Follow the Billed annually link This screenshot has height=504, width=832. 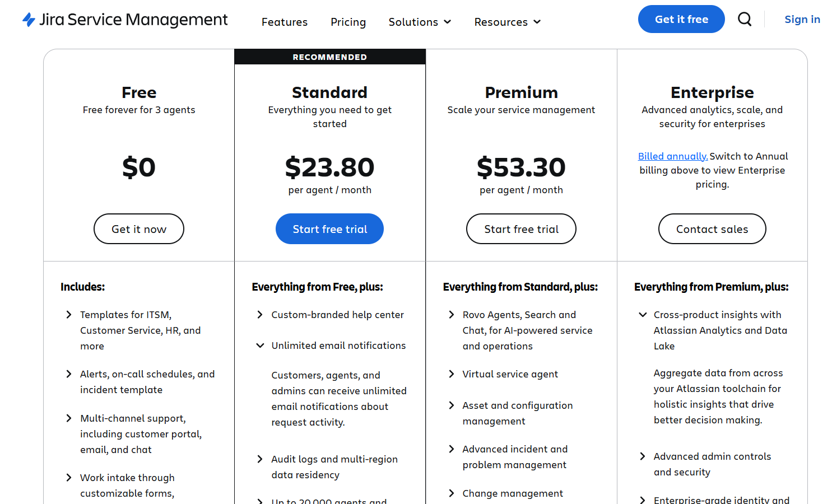click(672, 156)
